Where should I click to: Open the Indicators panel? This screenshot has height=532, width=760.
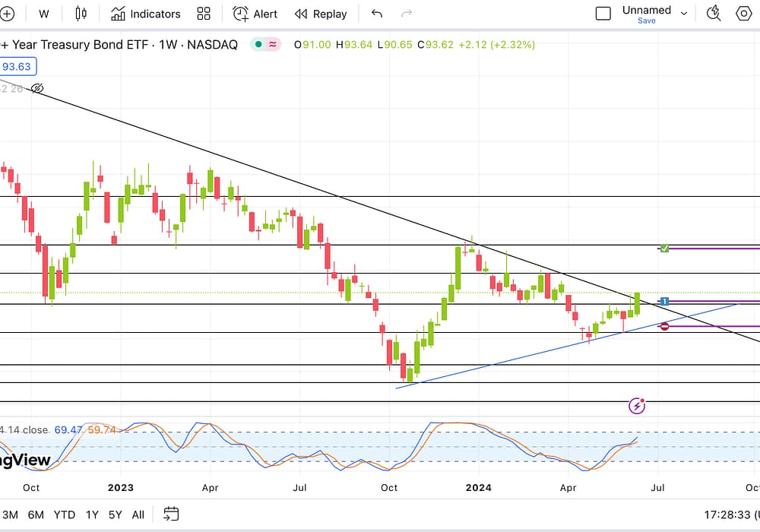146,14
